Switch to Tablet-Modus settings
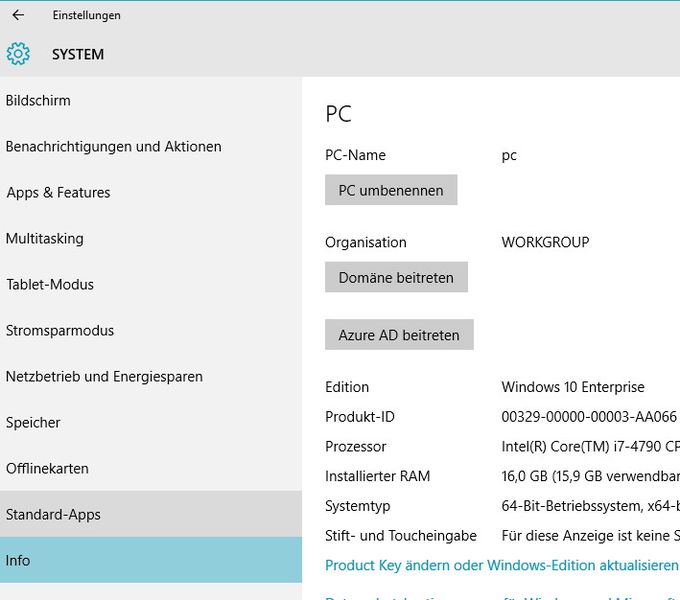The height and width of the screenshot is (600, 680). point(50,285)
